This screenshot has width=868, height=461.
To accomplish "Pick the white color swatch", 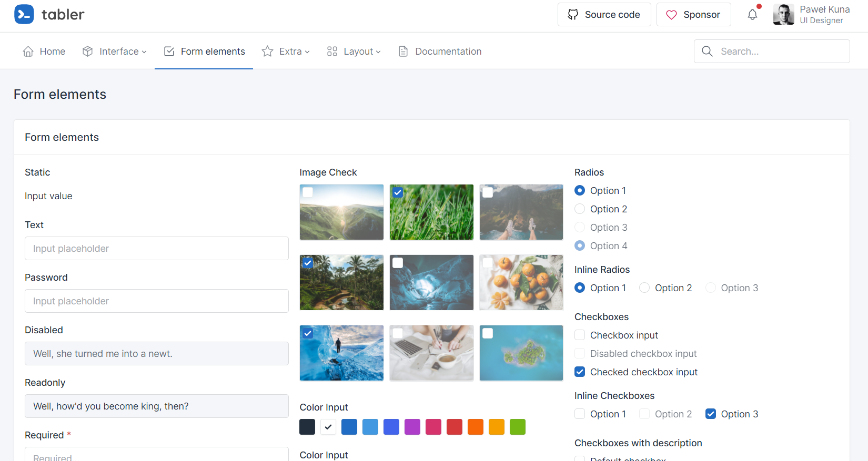I will [x=328, y=427].
